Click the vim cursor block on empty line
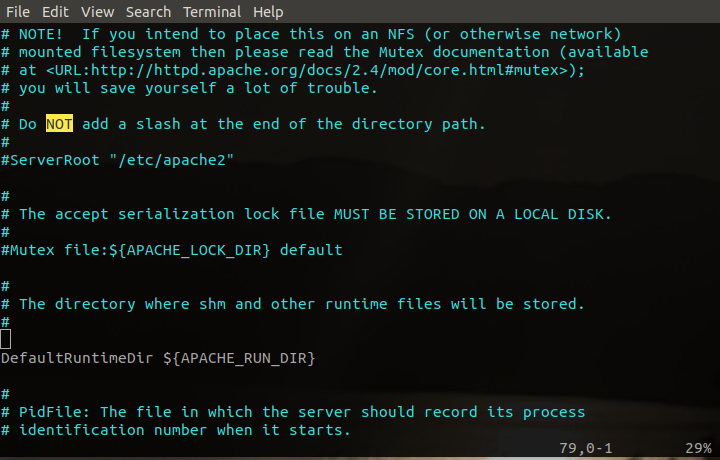 6,339
